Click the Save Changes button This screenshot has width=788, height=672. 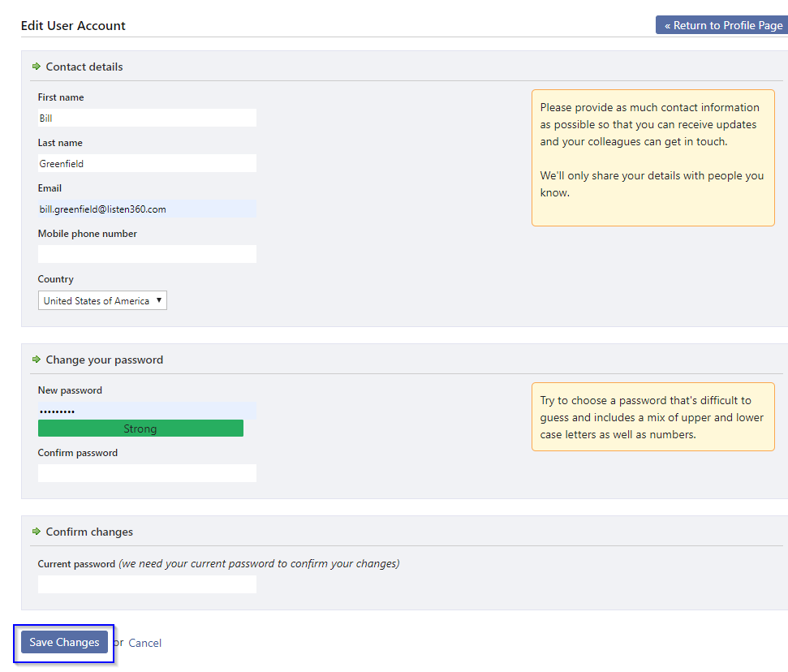click(x=64, y=642)
